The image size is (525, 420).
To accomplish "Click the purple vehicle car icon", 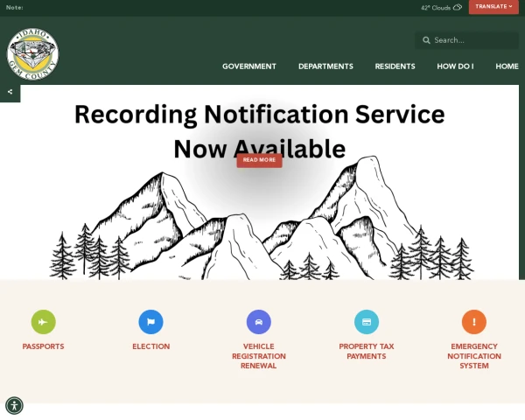I will (259, 322).
